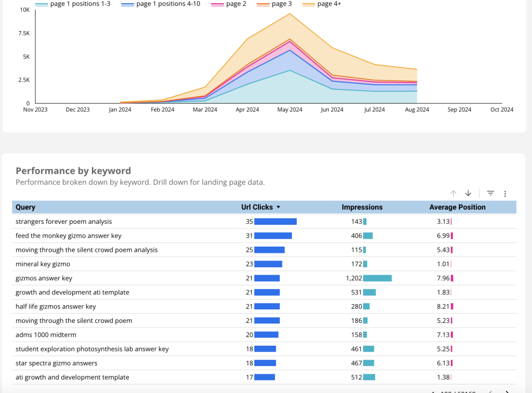532x393 pixels.
Task: Click the Url Clicks sort arrow
Action: [278, 207]
